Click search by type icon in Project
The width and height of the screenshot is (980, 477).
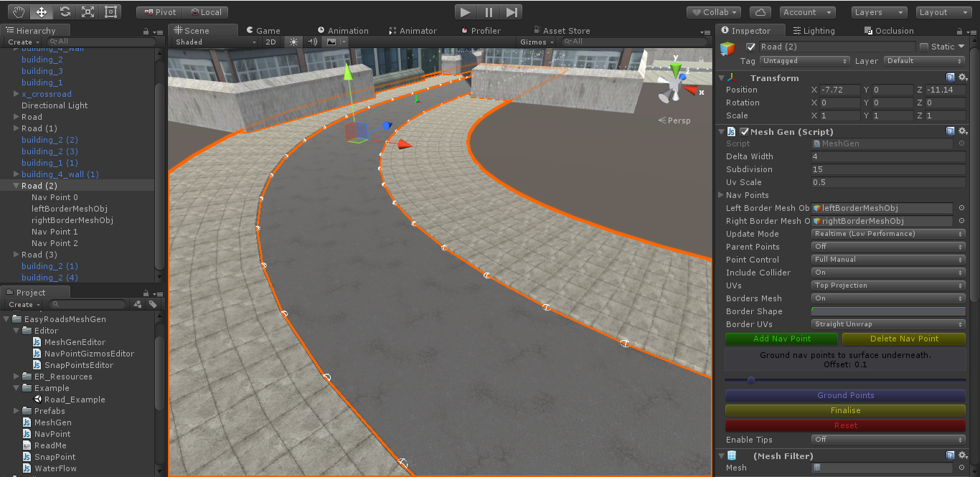138,304
